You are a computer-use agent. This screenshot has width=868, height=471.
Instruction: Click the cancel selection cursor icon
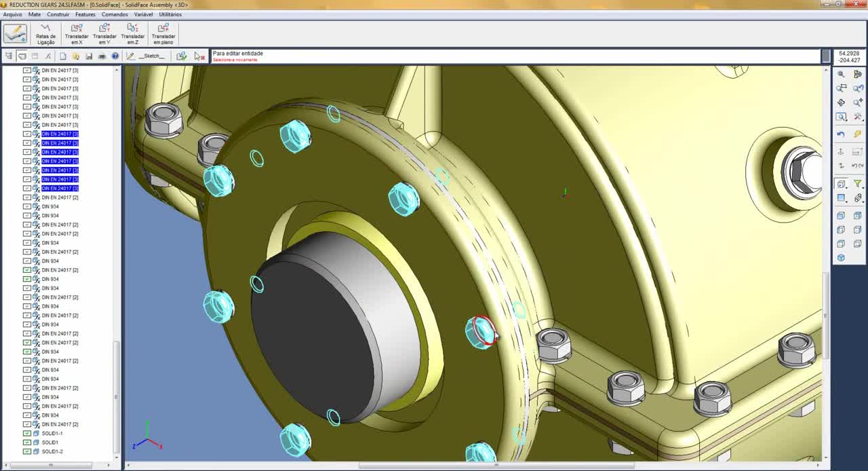pyautogui.click(x=199, y=56)
